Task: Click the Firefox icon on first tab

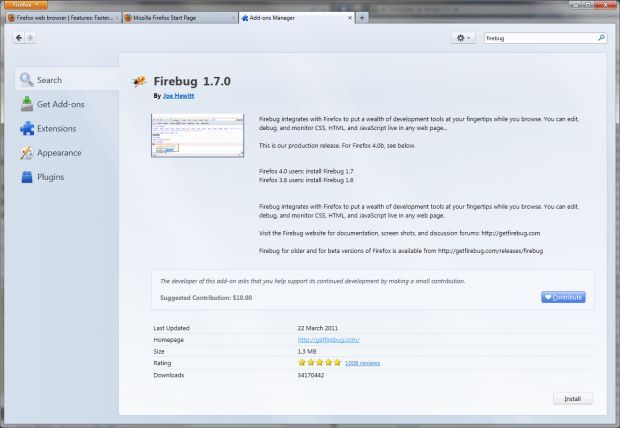Action: click(11, 18)
